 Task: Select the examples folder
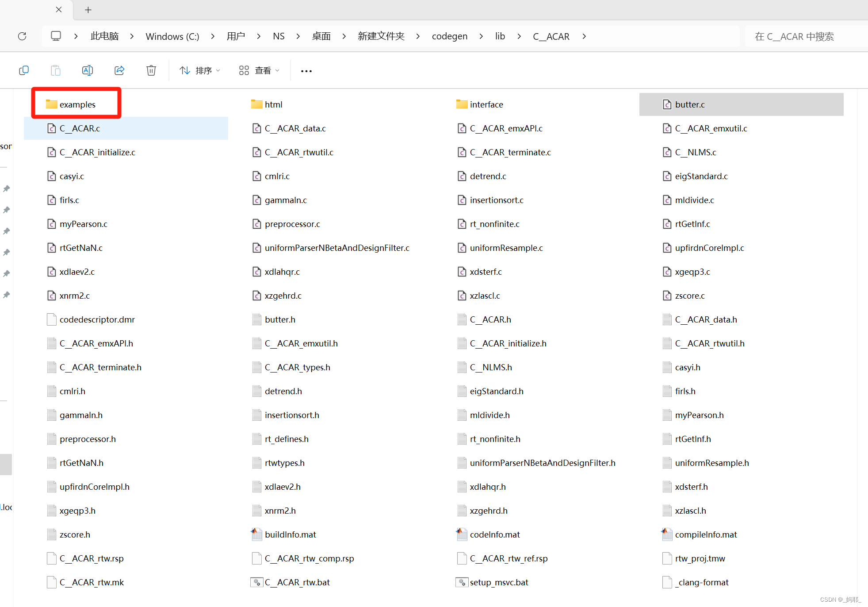click(x=77, y=104)
